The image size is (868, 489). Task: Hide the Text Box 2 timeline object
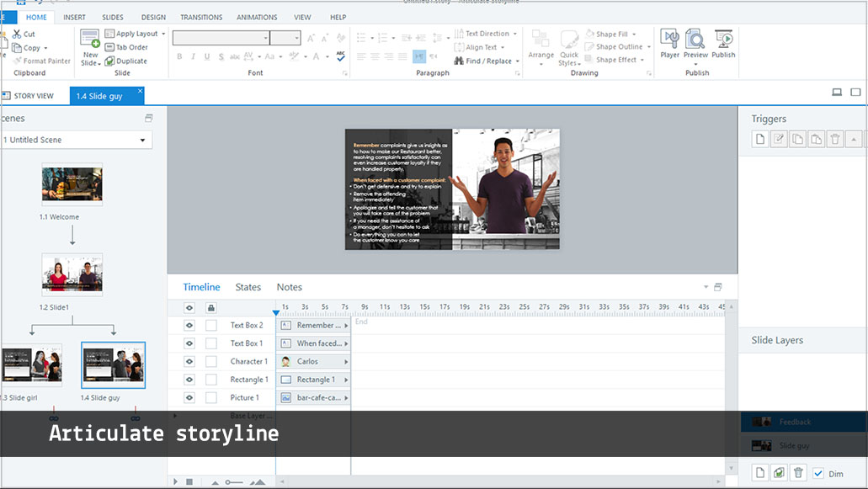click(x=189, y=325)
